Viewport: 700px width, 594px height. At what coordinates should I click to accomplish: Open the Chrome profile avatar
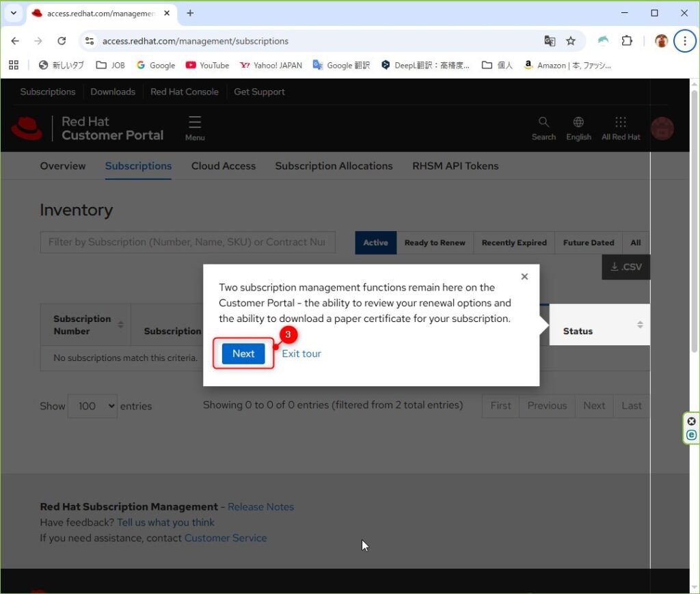point(661,41)
